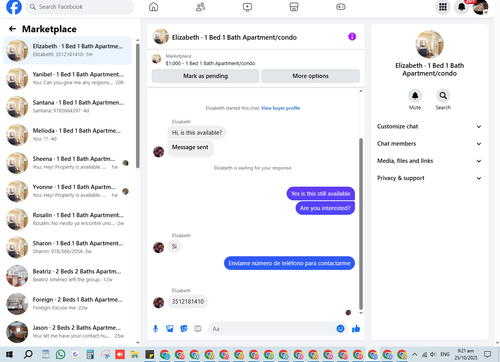Open Sticky Notes from the taskbar
The height and width of the screenshot is (362, 500).
[150, 354]
